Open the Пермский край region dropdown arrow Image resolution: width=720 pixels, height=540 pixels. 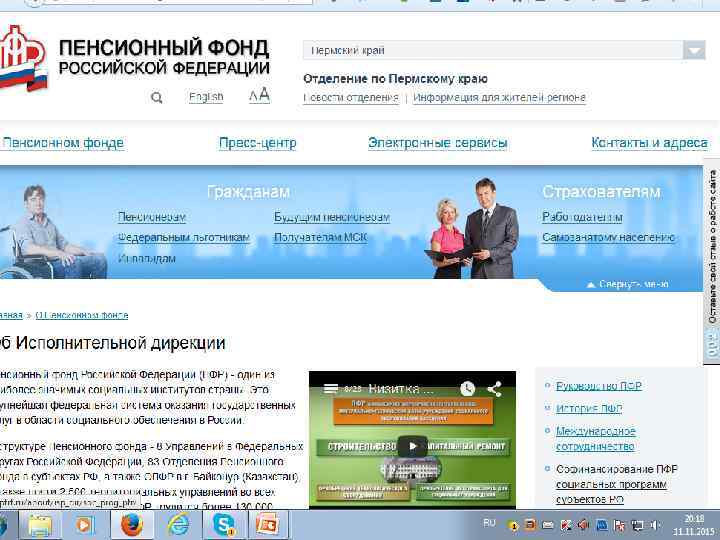coord(694,50)
